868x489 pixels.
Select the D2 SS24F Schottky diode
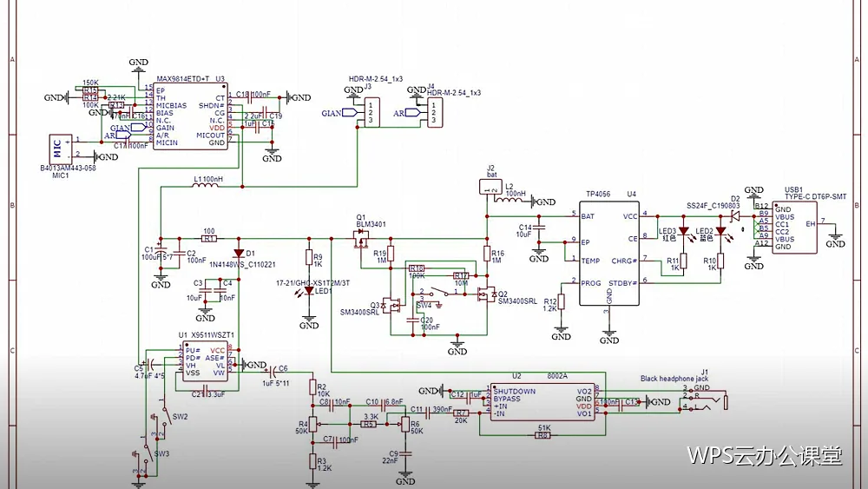click(736, 216)
